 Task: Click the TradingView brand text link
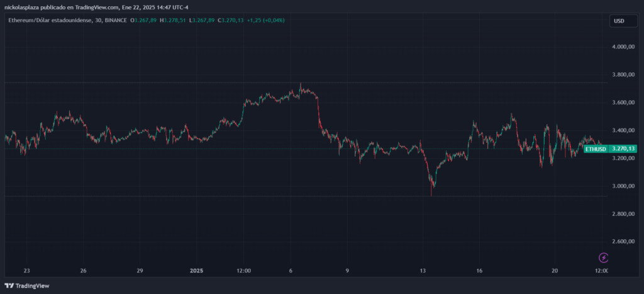tap(32, 285)
